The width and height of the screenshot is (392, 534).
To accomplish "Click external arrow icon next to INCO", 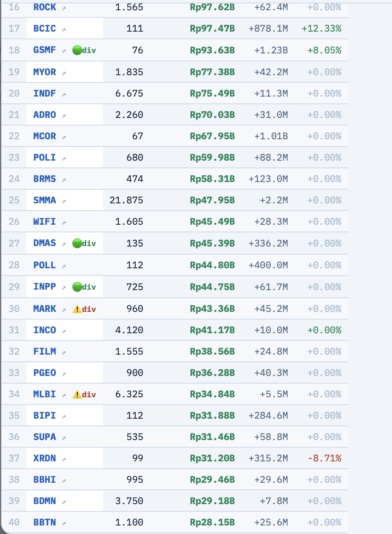I will tap(64, 331).
